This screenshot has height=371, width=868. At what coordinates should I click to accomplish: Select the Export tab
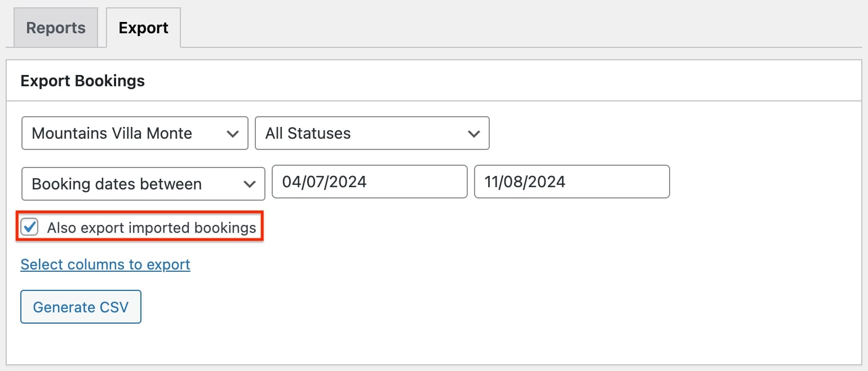click(x=143, y=28)
